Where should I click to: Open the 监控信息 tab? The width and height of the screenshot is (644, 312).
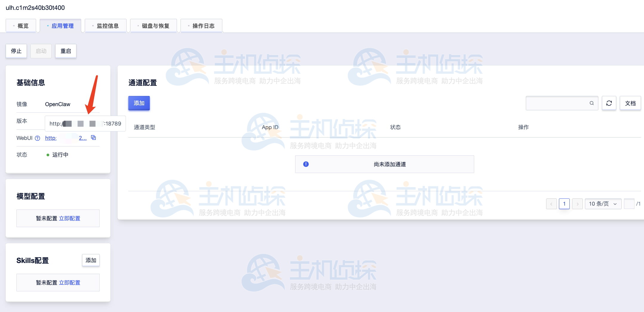106,26
